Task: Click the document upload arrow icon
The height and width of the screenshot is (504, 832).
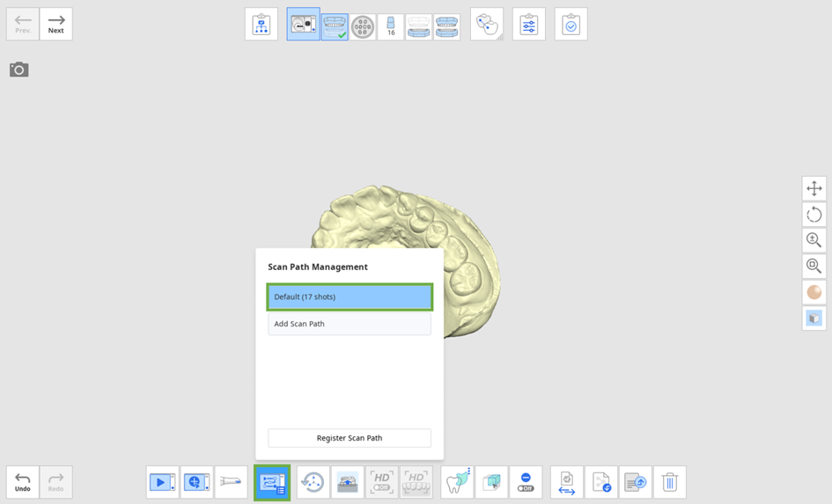Action: click(635, 482)
